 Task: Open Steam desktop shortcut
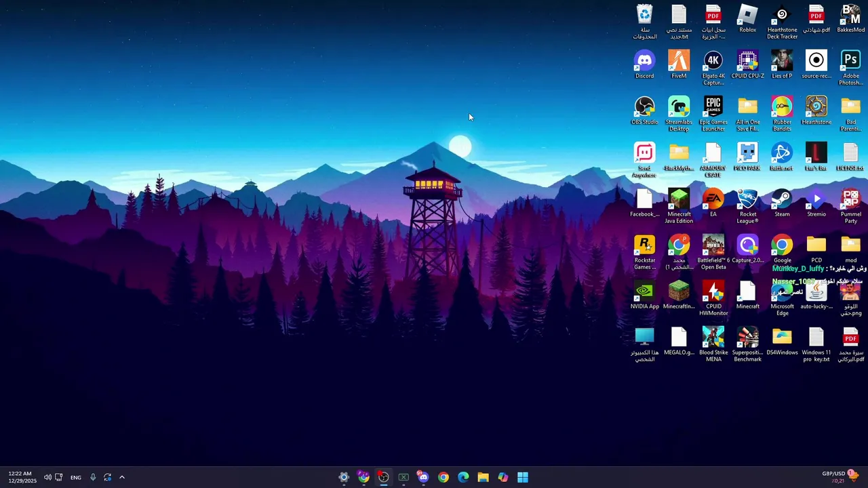click(782, 203)
